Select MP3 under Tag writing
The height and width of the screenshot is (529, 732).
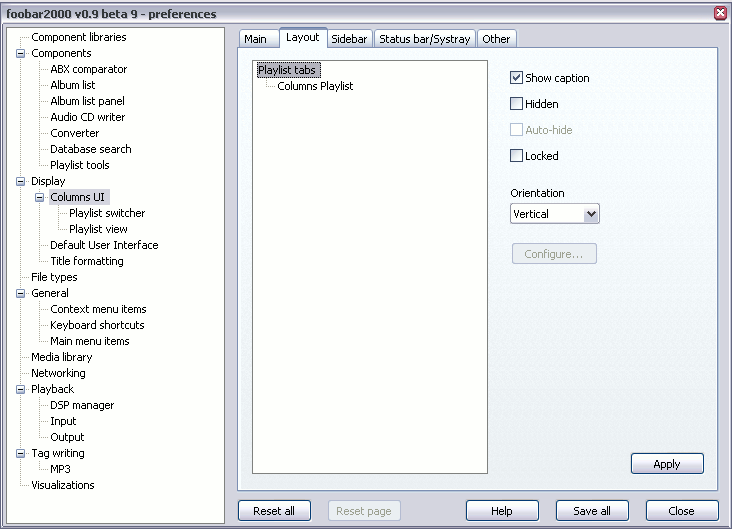tap(60, 469)
